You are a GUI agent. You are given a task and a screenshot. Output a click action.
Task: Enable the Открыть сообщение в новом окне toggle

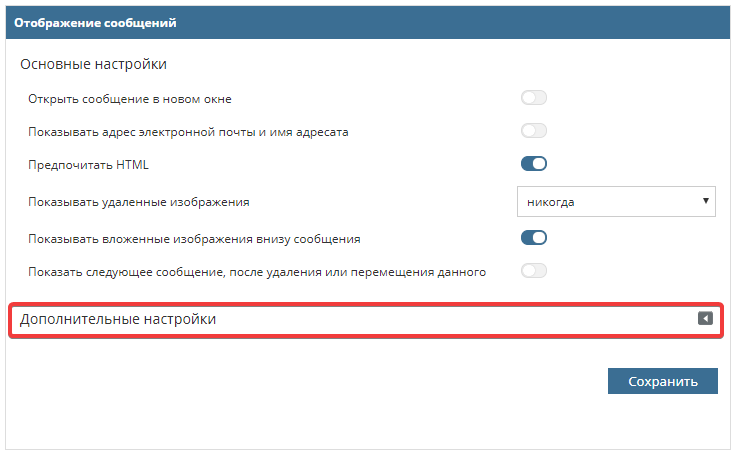pos(534,98)
